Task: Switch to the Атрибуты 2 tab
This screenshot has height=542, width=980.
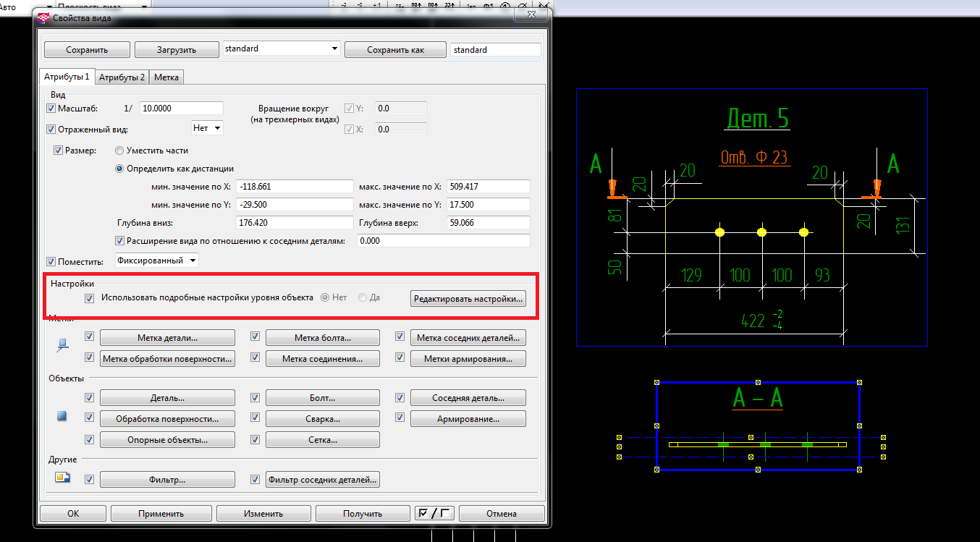Action: click(x=122, y=77)
